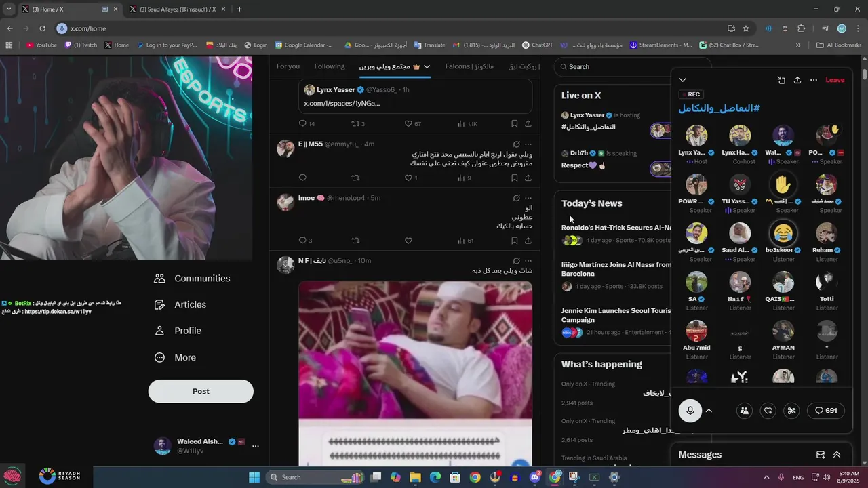Screen dimensions: 868x488
Task: Share the Space with upload icon
Action: coord(797,80)
